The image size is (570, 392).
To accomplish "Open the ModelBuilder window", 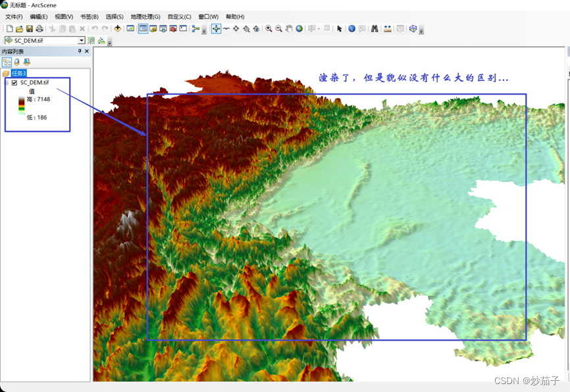I will pyautogui.click(x=196, y=29).
